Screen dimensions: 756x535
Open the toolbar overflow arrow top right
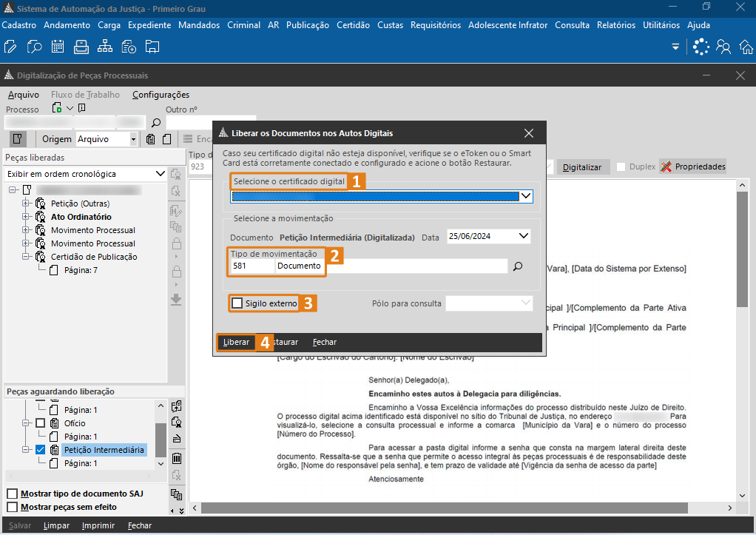tap(675, 47)
